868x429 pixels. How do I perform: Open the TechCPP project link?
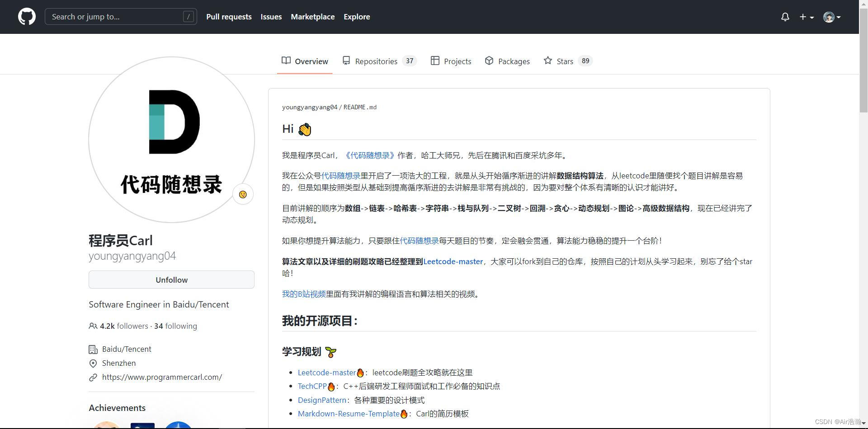pos(312,386)
